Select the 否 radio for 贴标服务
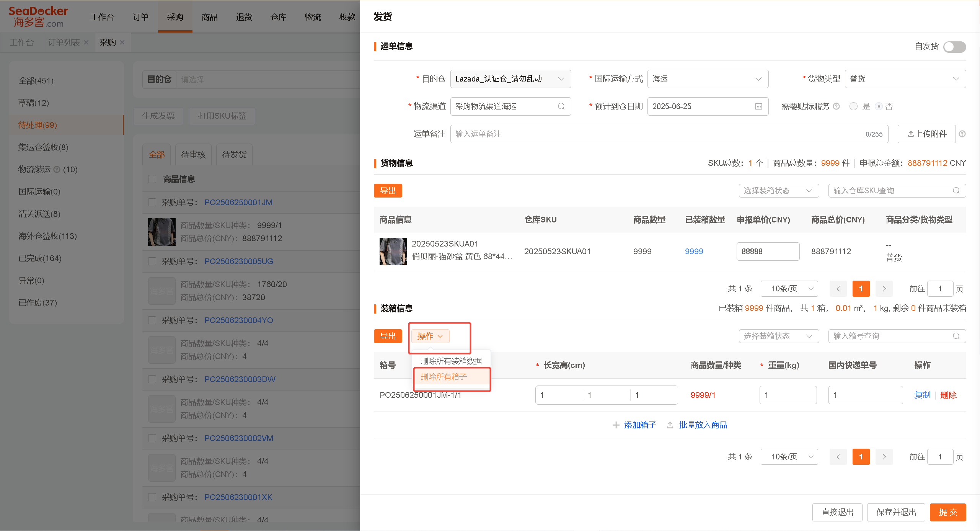The height and width of the screenshot is (531, 980). [x=879, y=106]
